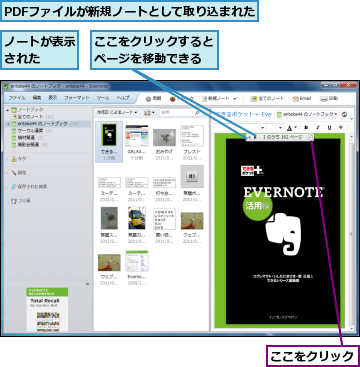This screenshot has width=360, height=367.
Task: Open the 作成日 によるノート sort dropdown
Action: click(x=117, y=113)
